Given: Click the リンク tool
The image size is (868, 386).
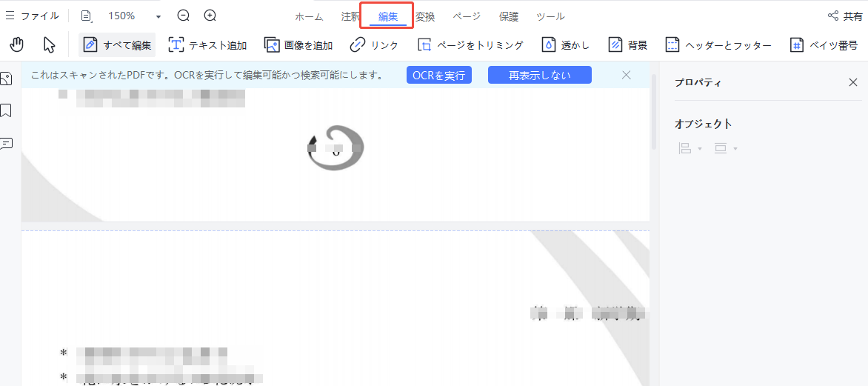Looking at the screenshot, I should [x=374, y=45].
